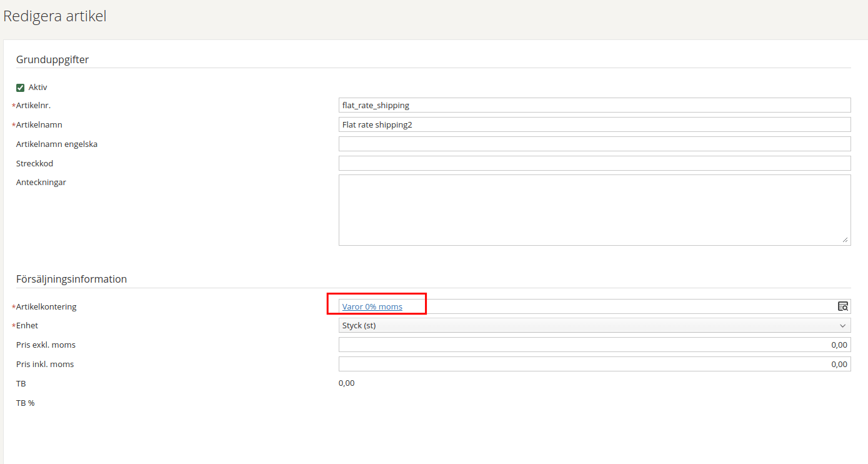
Task: Click the TB % label
Action: pos(26,403)
